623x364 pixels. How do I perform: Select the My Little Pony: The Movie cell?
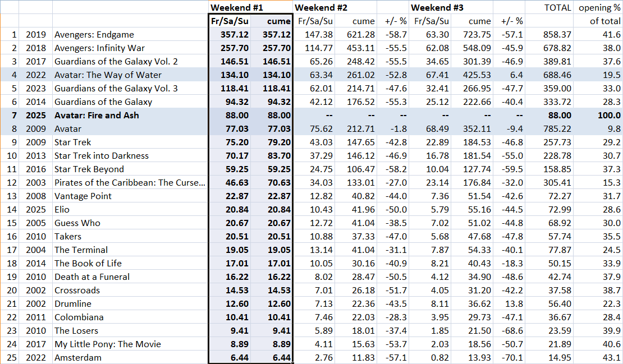coord(104,344)
